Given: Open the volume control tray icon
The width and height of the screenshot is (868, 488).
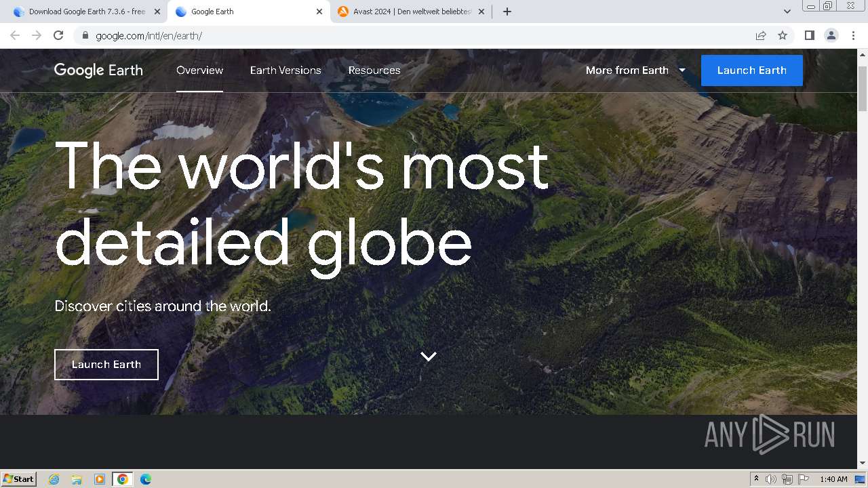Looking at the screenshot, I should (x=771, y=479).
